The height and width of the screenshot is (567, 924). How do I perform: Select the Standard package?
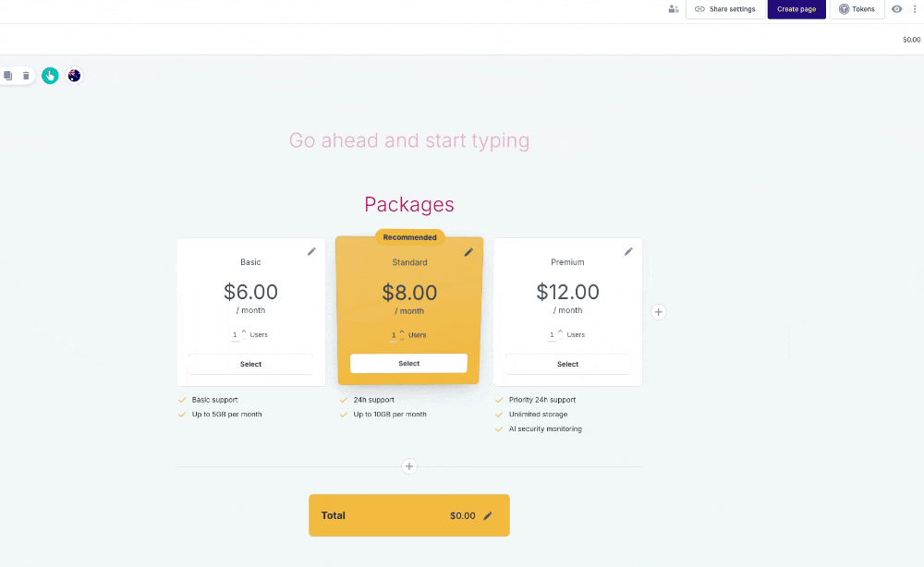408,364
